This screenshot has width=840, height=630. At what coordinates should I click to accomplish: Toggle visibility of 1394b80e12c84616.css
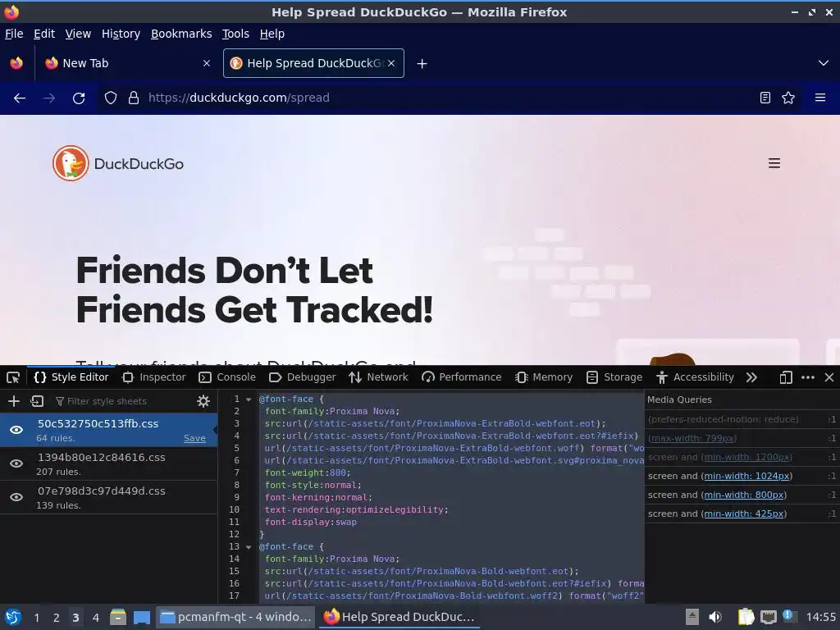(x=16, y=463)
